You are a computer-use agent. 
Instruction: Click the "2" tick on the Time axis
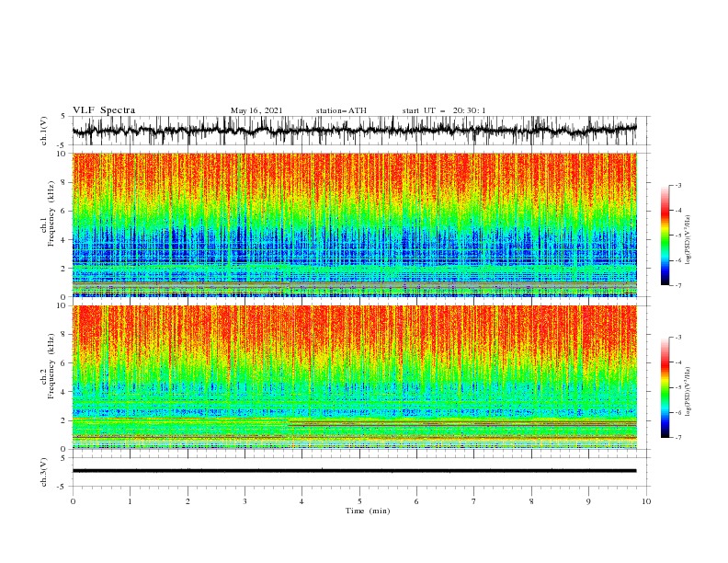[x=188, y=501]
